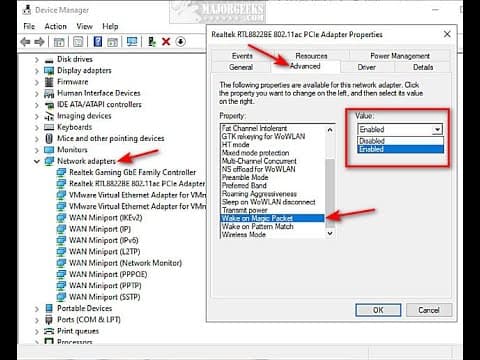Switch to the Driver tab

(x=367, y=67)
